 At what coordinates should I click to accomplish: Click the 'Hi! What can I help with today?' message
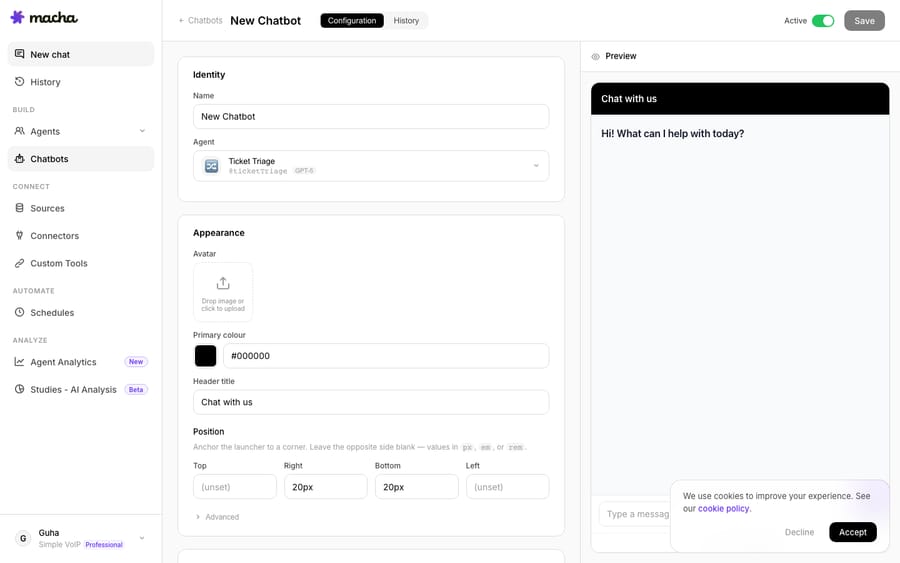672,133
